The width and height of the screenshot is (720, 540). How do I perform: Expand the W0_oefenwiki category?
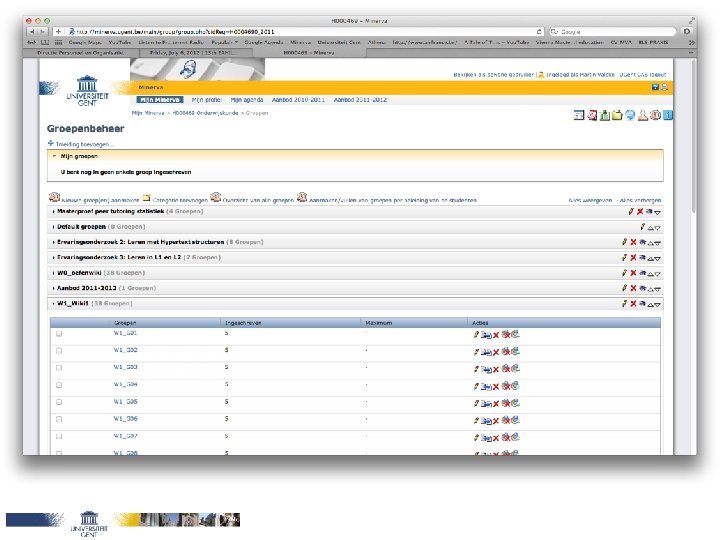(54, 273)
